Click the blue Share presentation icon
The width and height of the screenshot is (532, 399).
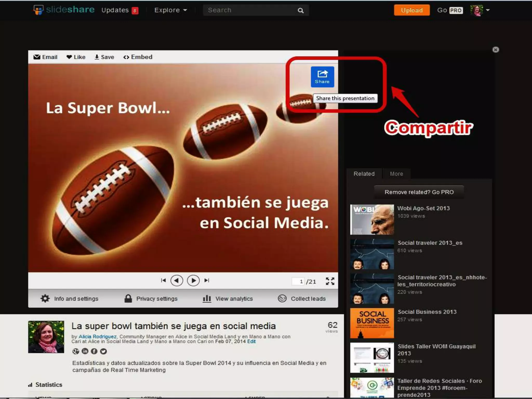coord(322,77)
